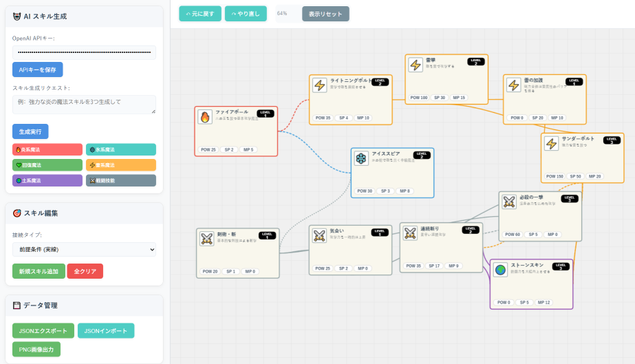Click the lightning icon on the 雷撃 node
Viewport: 635px width, 364px height.
pyautogui.click(x=416, y=65)
